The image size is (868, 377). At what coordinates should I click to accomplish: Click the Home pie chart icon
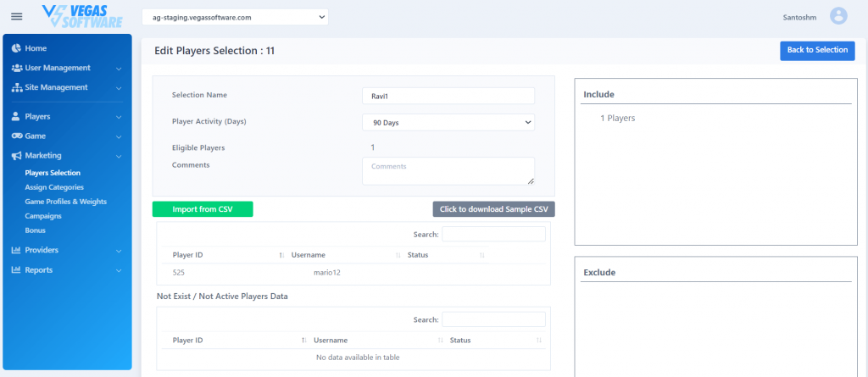click(16, 48)
